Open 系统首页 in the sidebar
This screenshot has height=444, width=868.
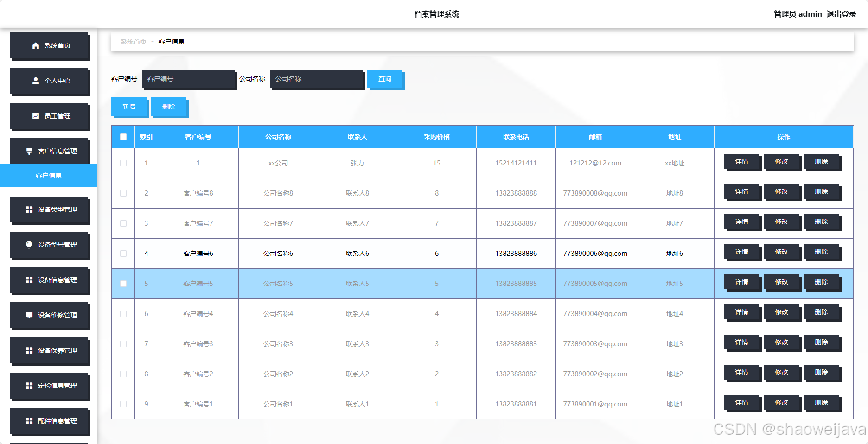click(49, 46)
